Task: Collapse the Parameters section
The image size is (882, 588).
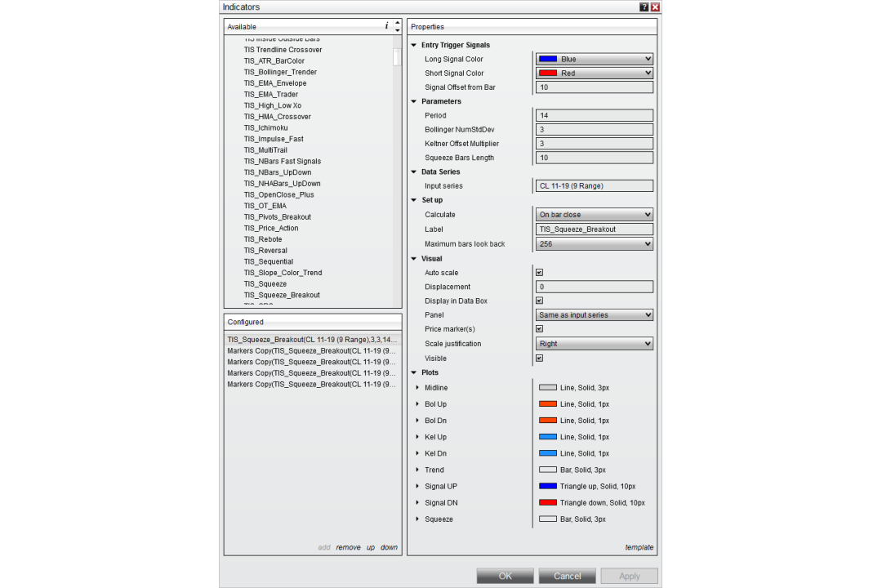Action: pyautogui.click(x=414, y=101)
